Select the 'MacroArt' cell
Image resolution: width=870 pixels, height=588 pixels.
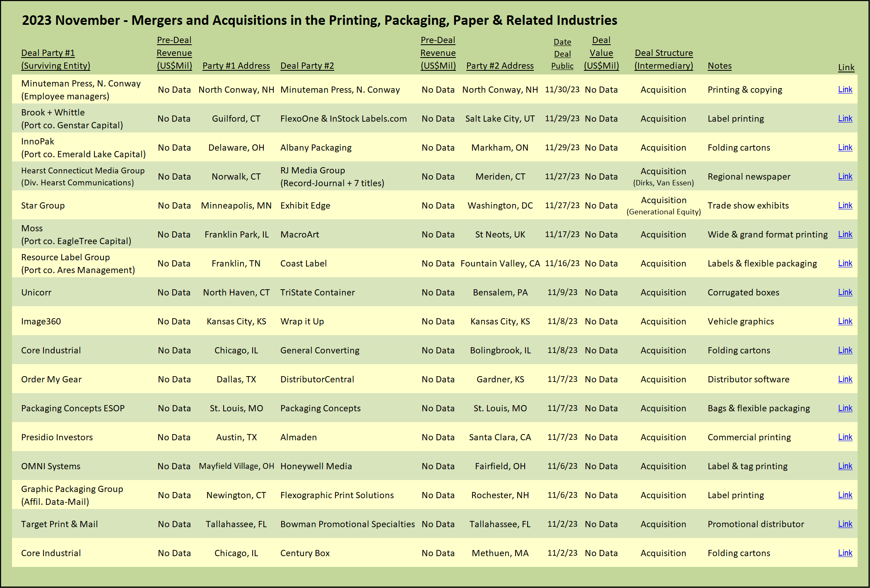point(299,235)
